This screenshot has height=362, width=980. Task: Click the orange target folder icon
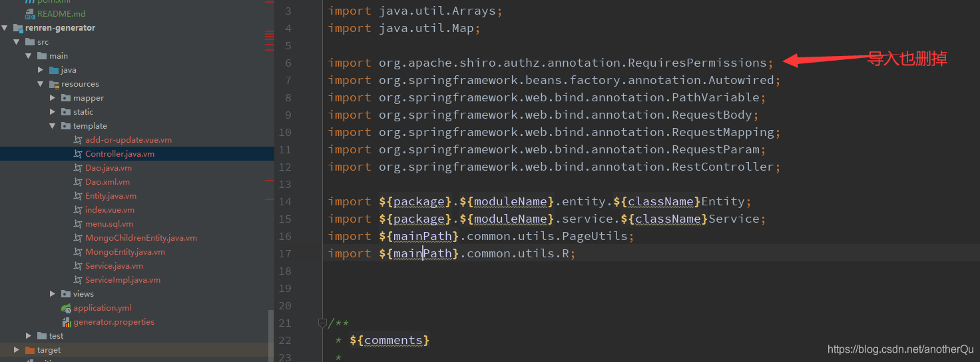[30, 350]
